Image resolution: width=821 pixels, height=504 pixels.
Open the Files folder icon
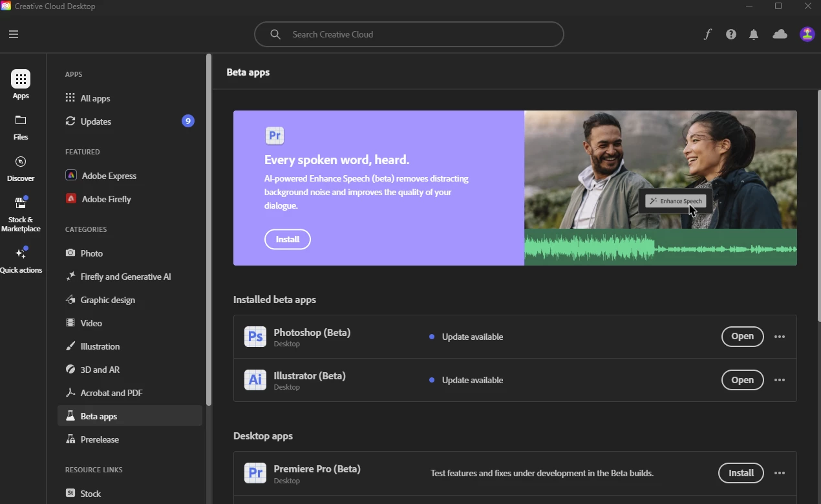pos(21,120)
